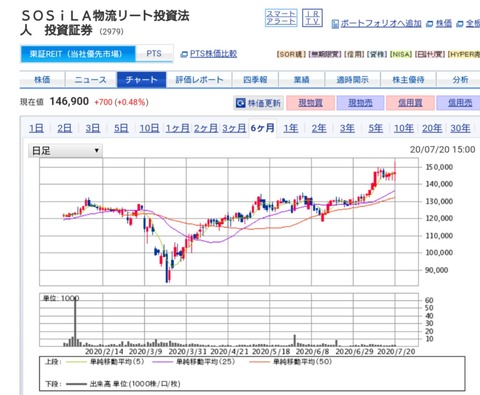Click the tallest volume bar in February
Viewport: 480px width, 395px height.
pyautogui.click(x=75, y=321)
